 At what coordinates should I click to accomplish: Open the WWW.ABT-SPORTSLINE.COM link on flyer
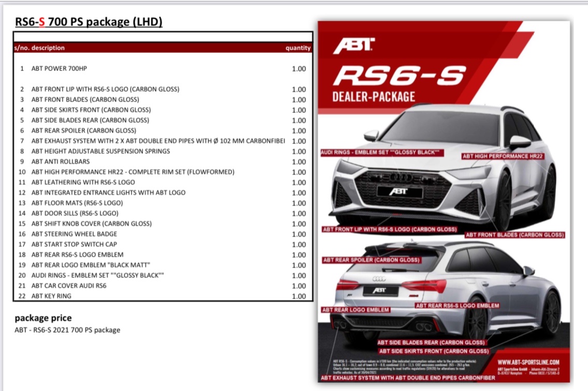tap(528, 362)
